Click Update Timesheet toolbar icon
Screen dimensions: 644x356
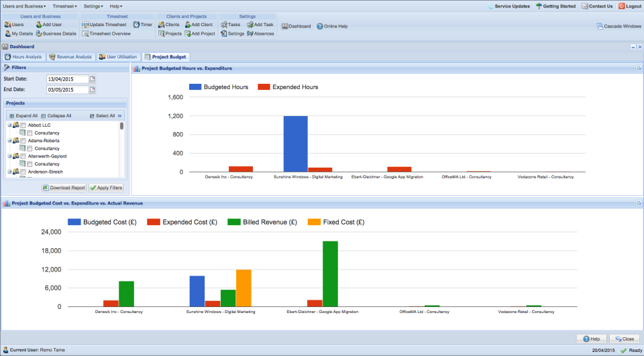(105, 25)
